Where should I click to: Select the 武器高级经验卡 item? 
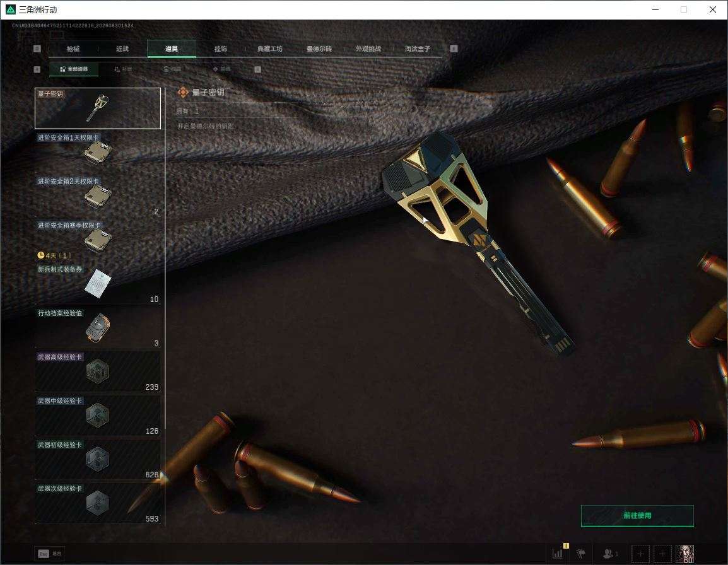tap(98, 371)
